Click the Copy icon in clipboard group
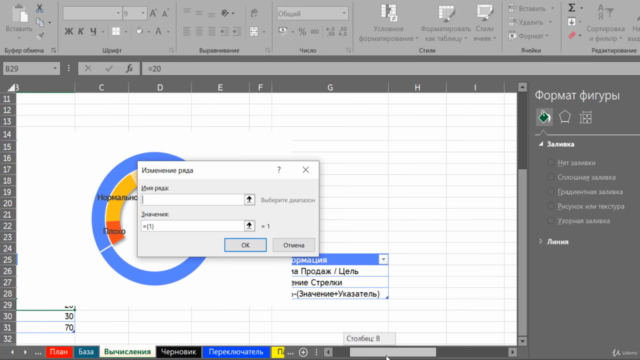Viewport: 640px width, 360px height. click(40, 22)
